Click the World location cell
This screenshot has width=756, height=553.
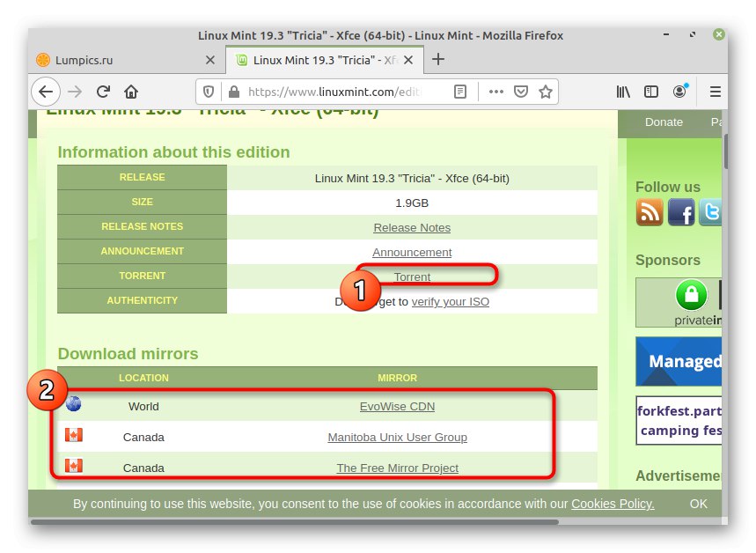(143, 406)
